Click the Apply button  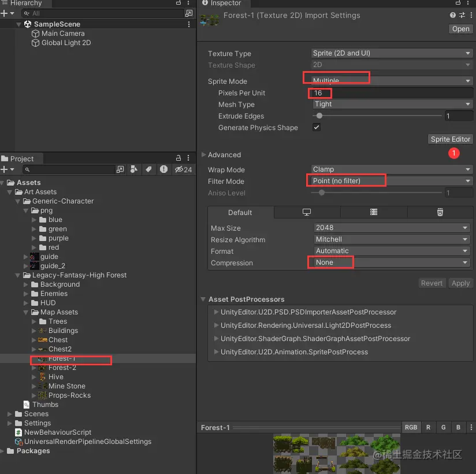(460, 283)
